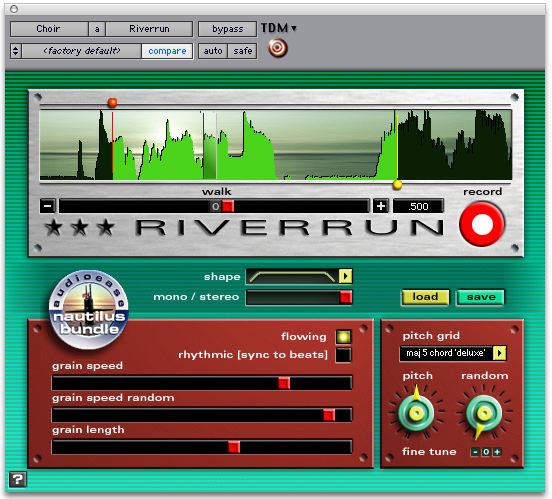Enable rhythmic sync to beats toggle
This screenshot has width=552, height=499.
point(343,355)
